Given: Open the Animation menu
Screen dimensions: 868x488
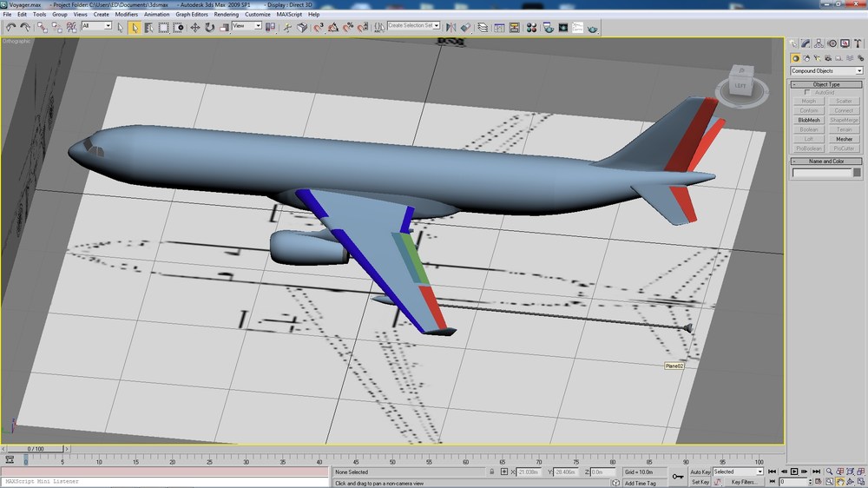Looking at the screenshot, I should click(x=156, y=15).
